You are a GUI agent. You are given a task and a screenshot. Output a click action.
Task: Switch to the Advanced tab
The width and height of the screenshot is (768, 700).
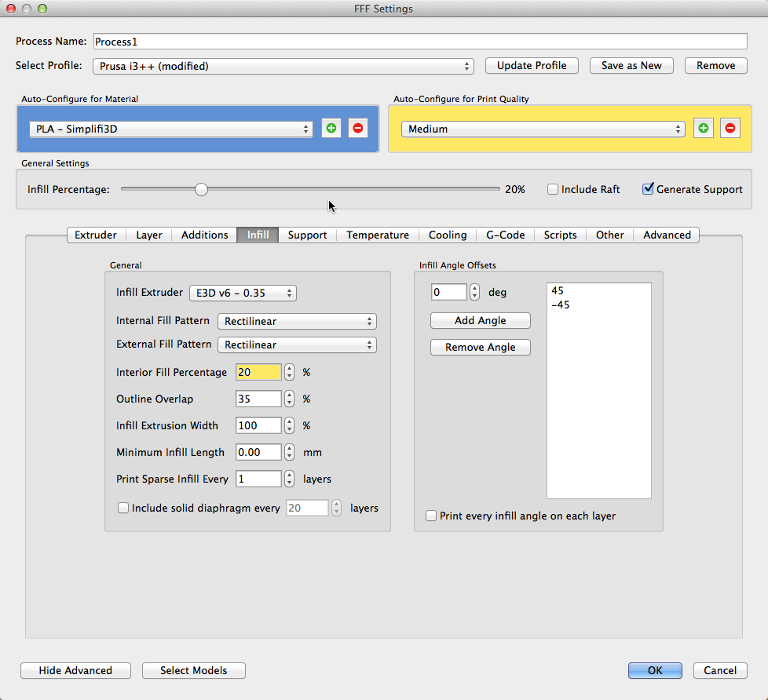point(667,235)
